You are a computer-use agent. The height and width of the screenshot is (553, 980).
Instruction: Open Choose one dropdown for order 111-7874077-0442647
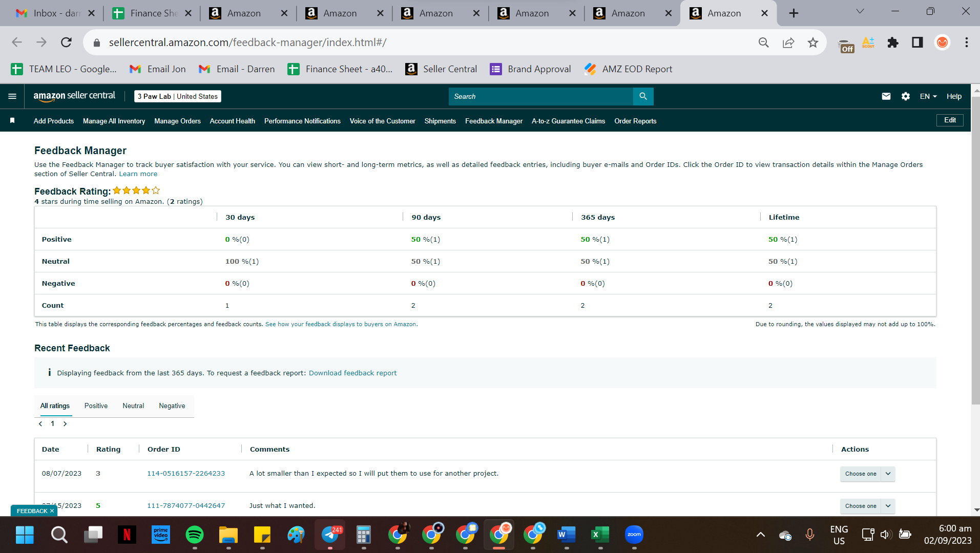(867, 506)
